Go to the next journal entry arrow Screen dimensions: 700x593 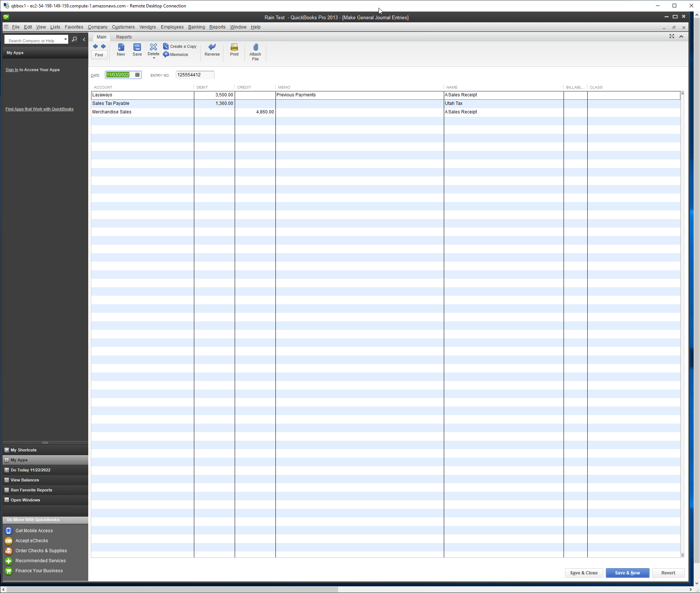point(103,46)
